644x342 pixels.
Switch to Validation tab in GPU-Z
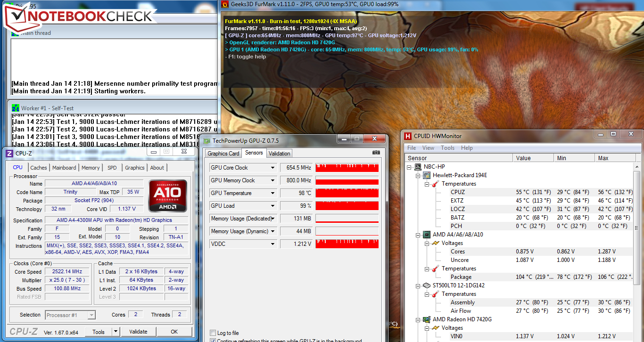(x=280, y=154)
